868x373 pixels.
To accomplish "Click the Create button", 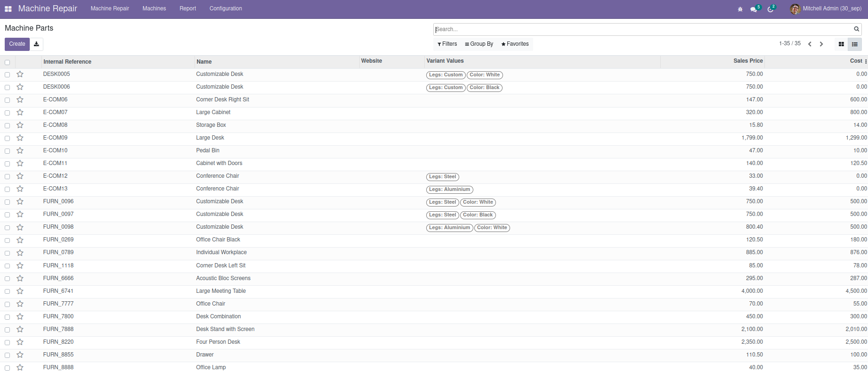I will tap(17, 44).
